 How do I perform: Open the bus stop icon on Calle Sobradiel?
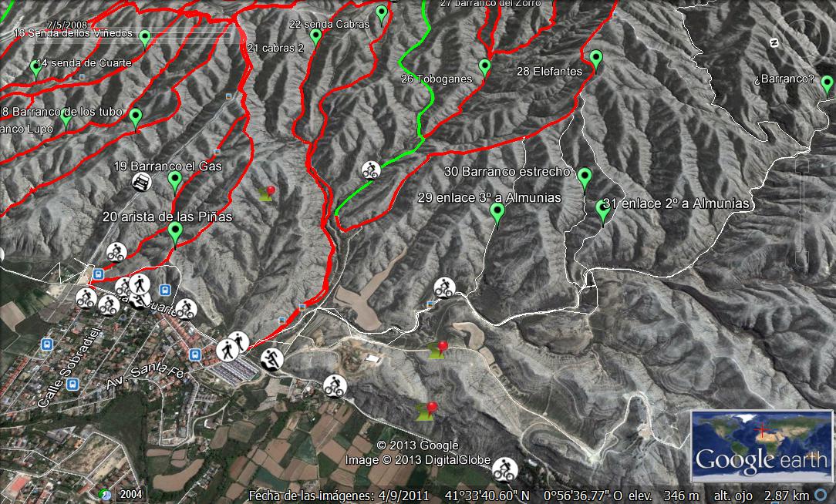(x=72, y=384)
